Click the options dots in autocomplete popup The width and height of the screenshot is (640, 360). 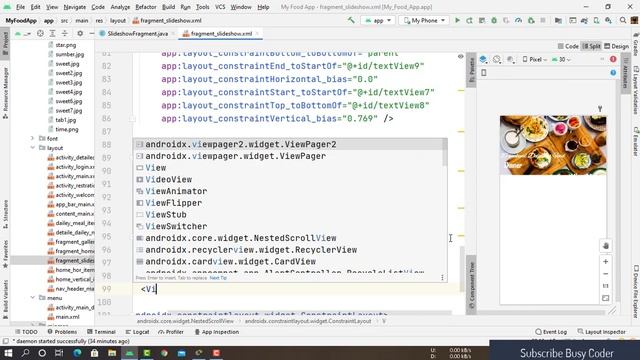pyautogui.click(x=442, y=278)
